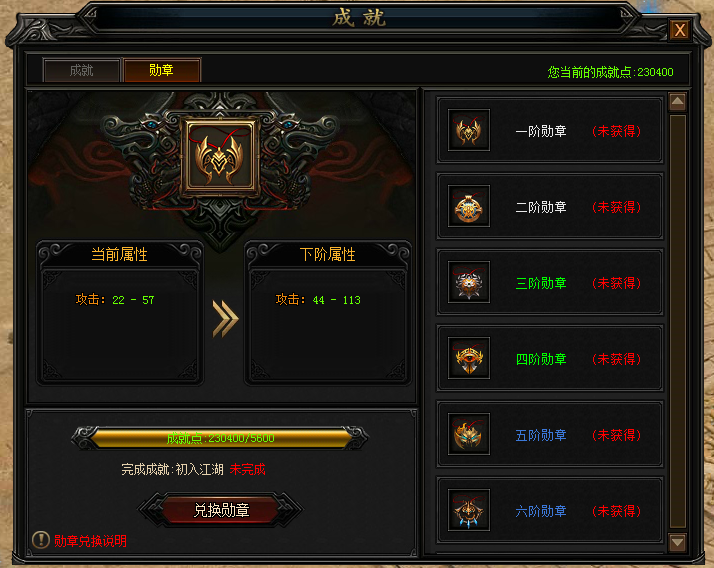Click the scroll up arrow in medal list

677,102
